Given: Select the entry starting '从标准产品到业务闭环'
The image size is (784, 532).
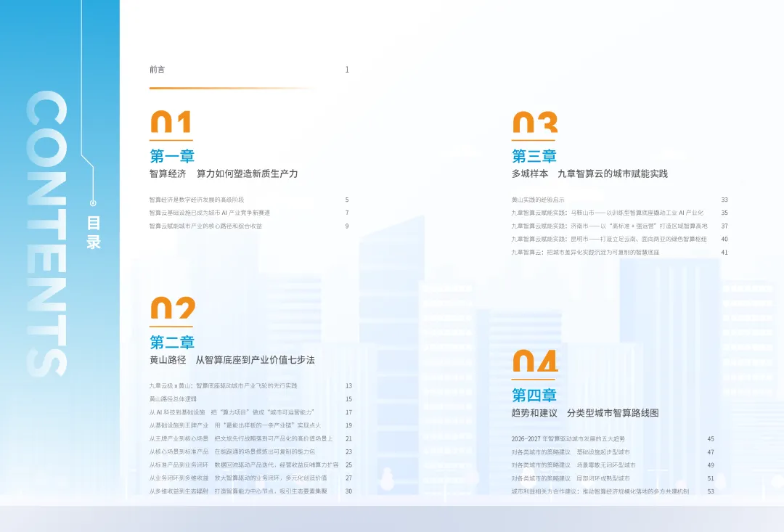Looking at the screenshot, I should pos(244,465).
